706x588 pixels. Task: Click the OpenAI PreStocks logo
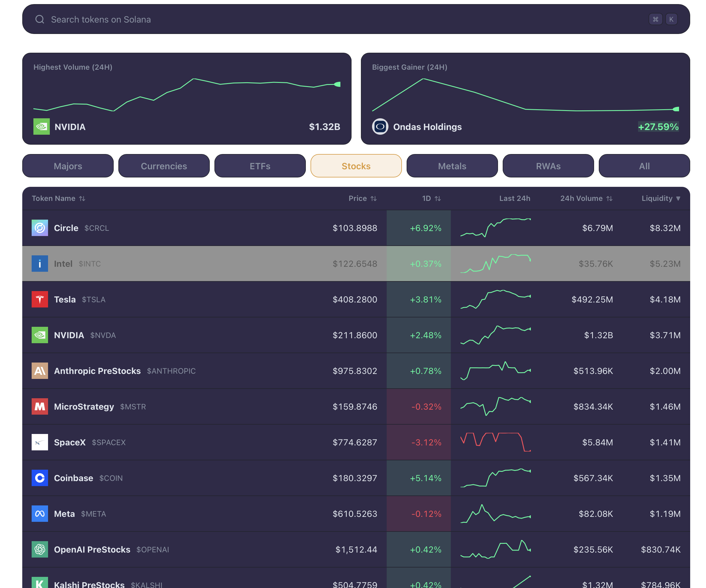click(40, 550)
